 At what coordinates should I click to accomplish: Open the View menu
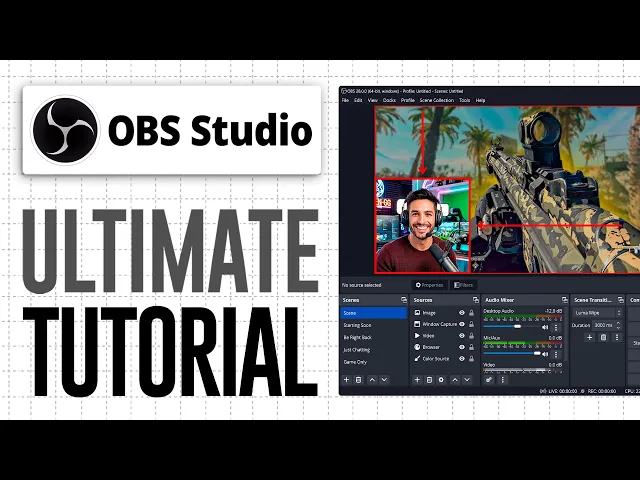pyautogui.click(x=373, y=100)
